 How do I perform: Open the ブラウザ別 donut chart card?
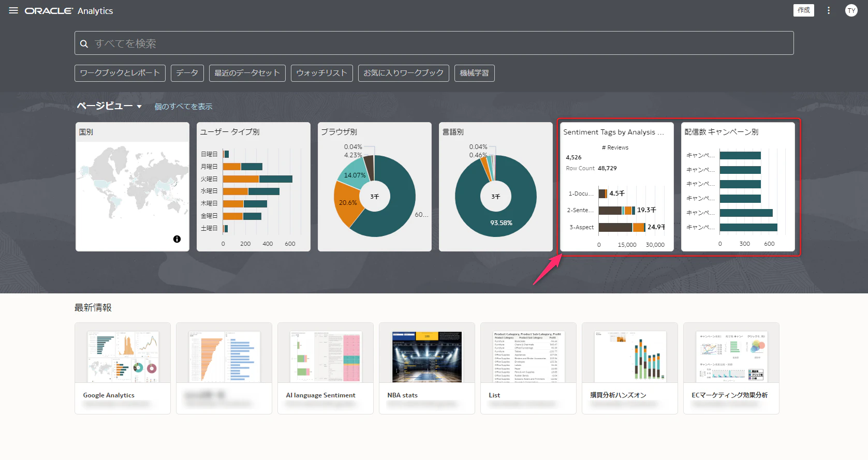coord(375,187)
